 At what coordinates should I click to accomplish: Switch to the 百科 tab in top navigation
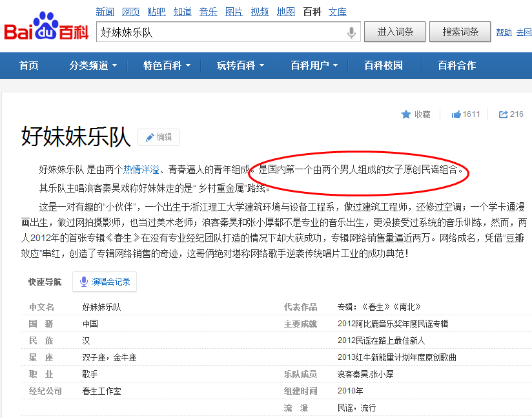(x=312, y=11)
